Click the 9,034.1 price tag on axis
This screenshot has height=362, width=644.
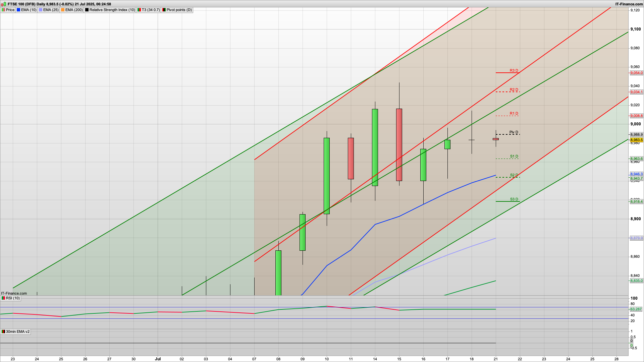pyautogui.click(x=636, y=92)
